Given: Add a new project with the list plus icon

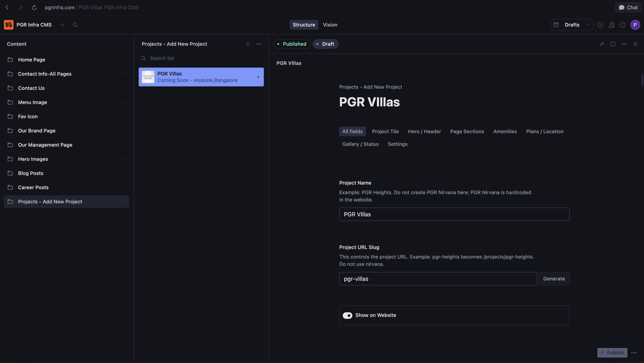Looking at the screenshot, I should (248, 44).
